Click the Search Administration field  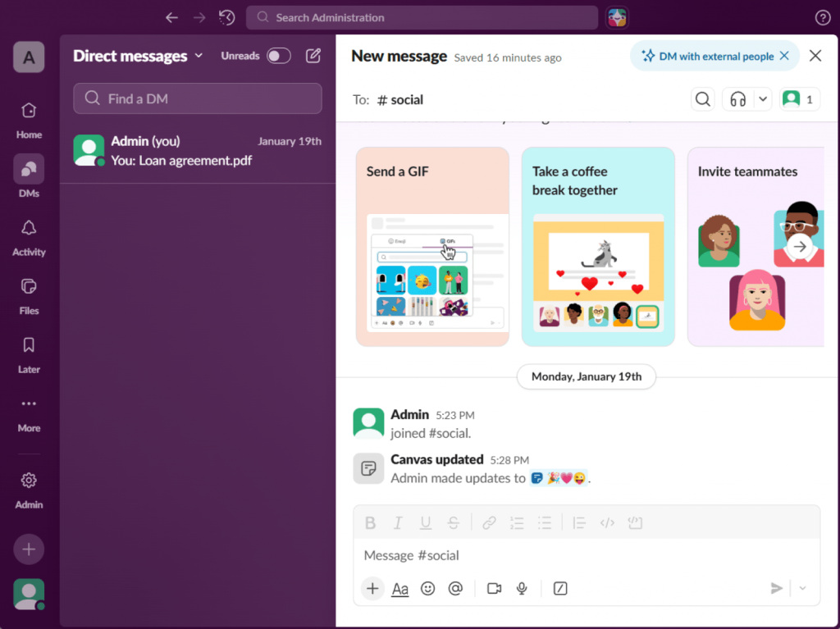[422, 18]
